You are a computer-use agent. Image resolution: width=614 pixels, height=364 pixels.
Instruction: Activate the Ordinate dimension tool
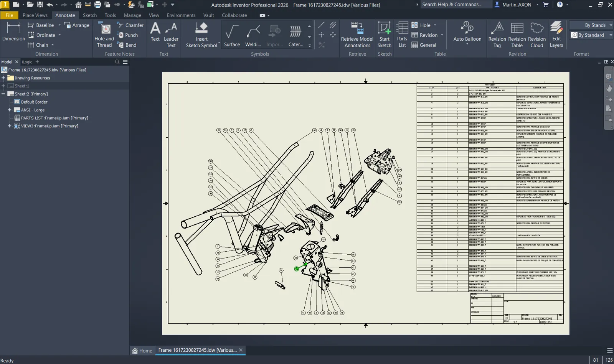point(41,35)
